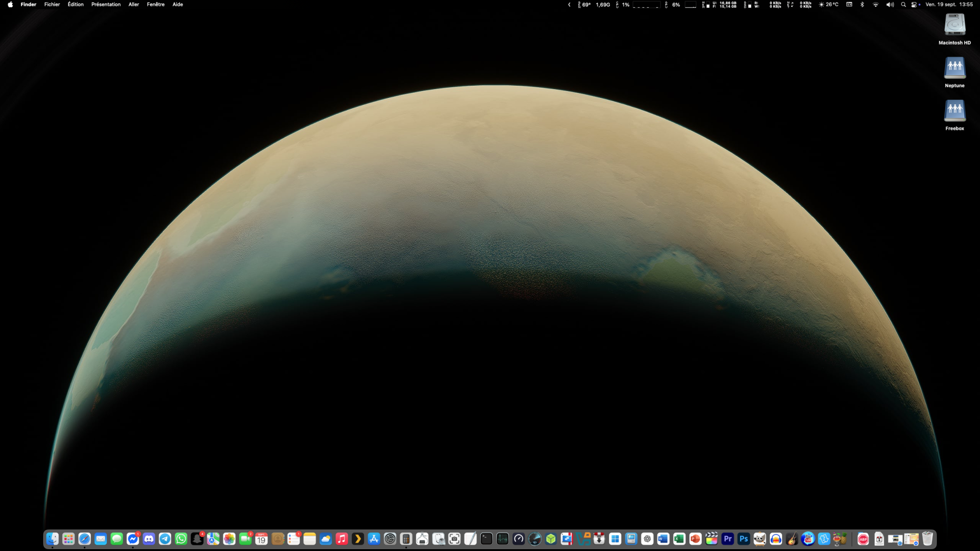
Task: Open Final Cut Pro dock icon
Action: pos(711,539)
